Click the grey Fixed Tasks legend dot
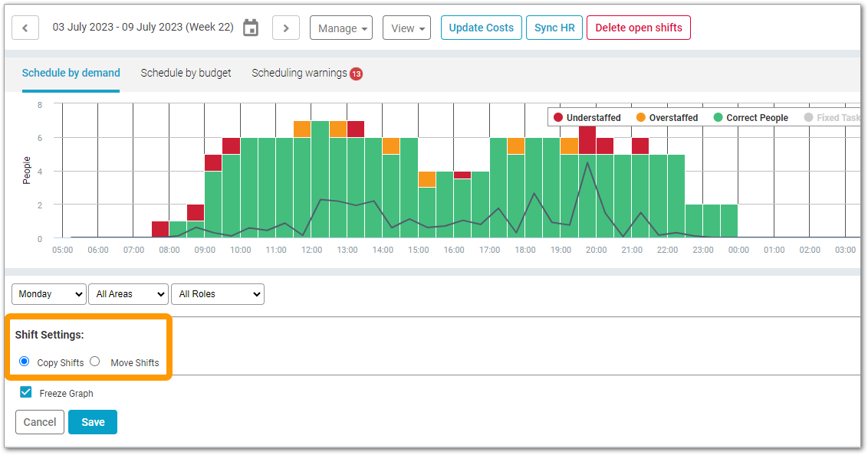This screenshot has width=868, height=455. [808, 117]
